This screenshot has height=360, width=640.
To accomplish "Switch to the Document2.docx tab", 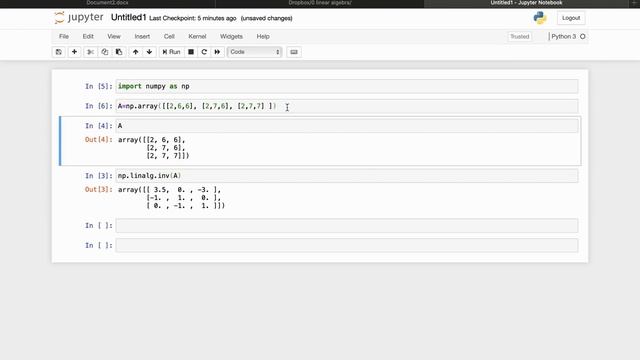I will [107, 3].
